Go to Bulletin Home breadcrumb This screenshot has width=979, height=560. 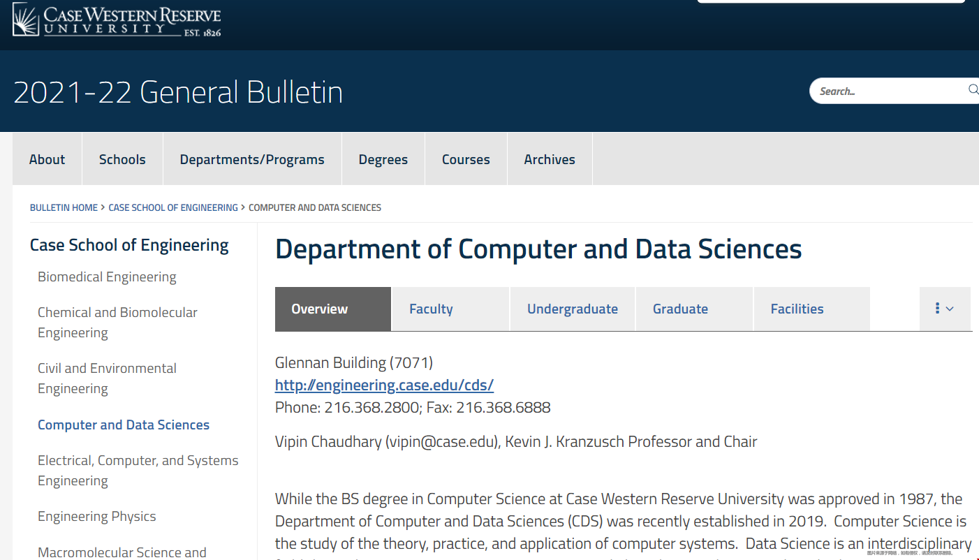[x=64, y=207]
